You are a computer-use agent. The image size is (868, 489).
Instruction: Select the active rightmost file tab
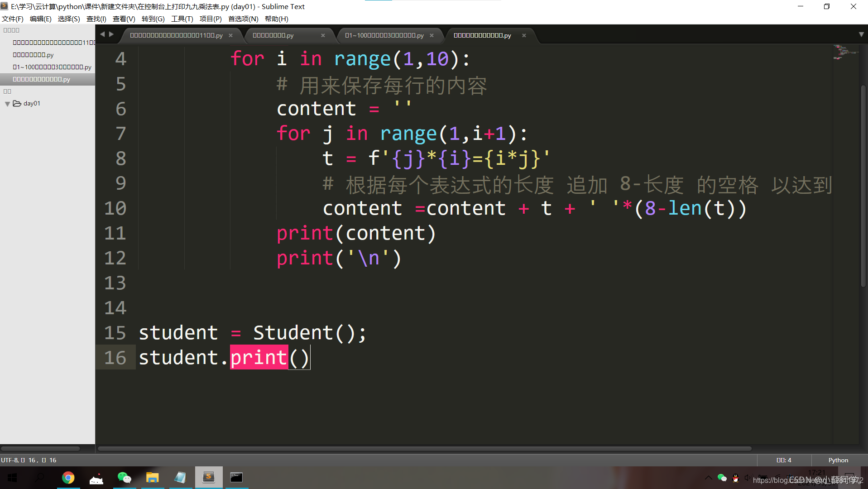point(482,35)
